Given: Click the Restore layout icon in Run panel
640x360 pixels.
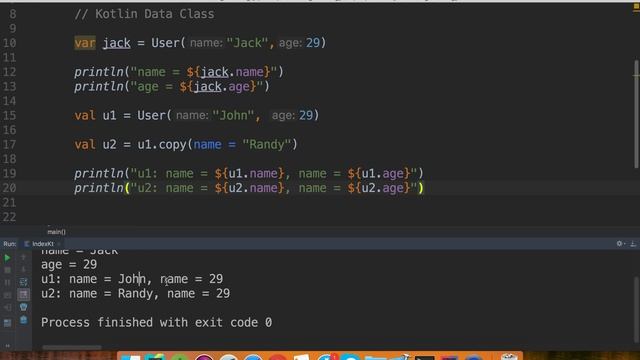Looking at the screenshot, I should tap(7, 323).
